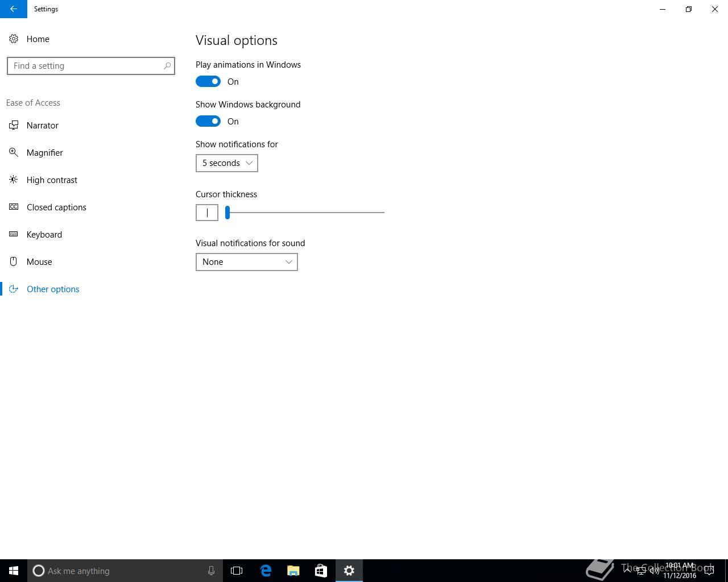Click the search magnifier in Find a setting
The width and height of the screenshot is (728, 582).
point(167,66)
